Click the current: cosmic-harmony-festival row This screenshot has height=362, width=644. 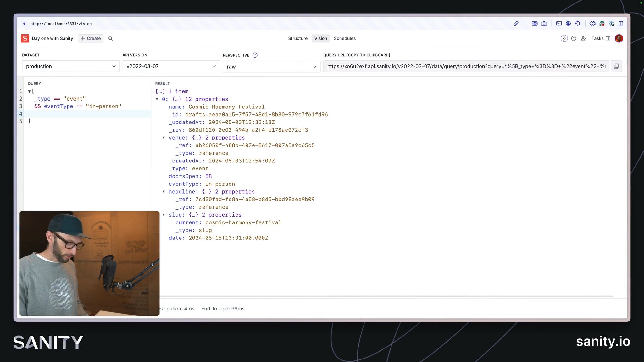[x=228, y=222]
